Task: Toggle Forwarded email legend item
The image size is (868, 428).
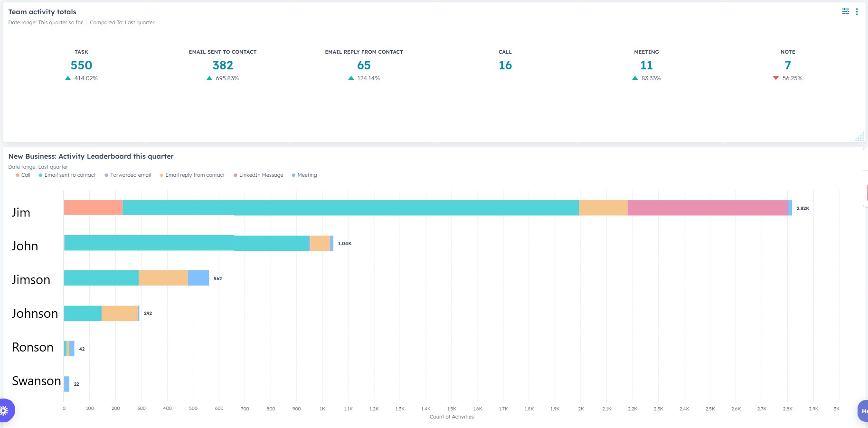Action: click(x=128, y=175)
